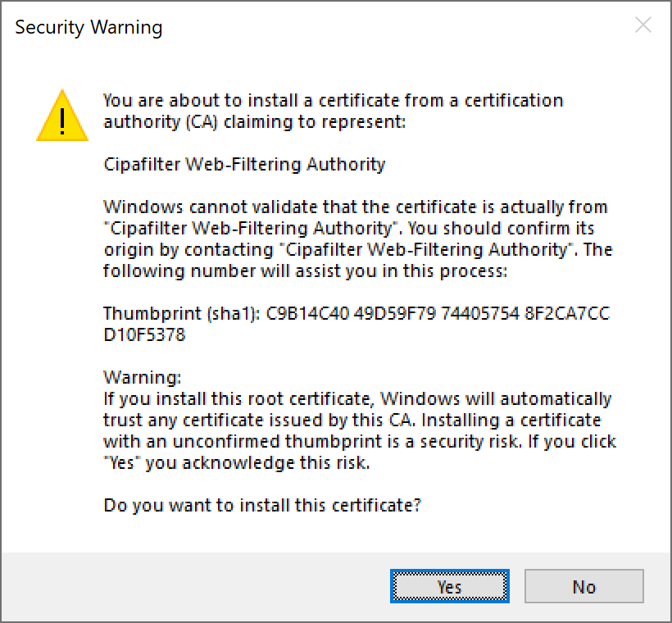Click the security risk warning paragraph
The image size is (672, 623).
click(352, 430)
